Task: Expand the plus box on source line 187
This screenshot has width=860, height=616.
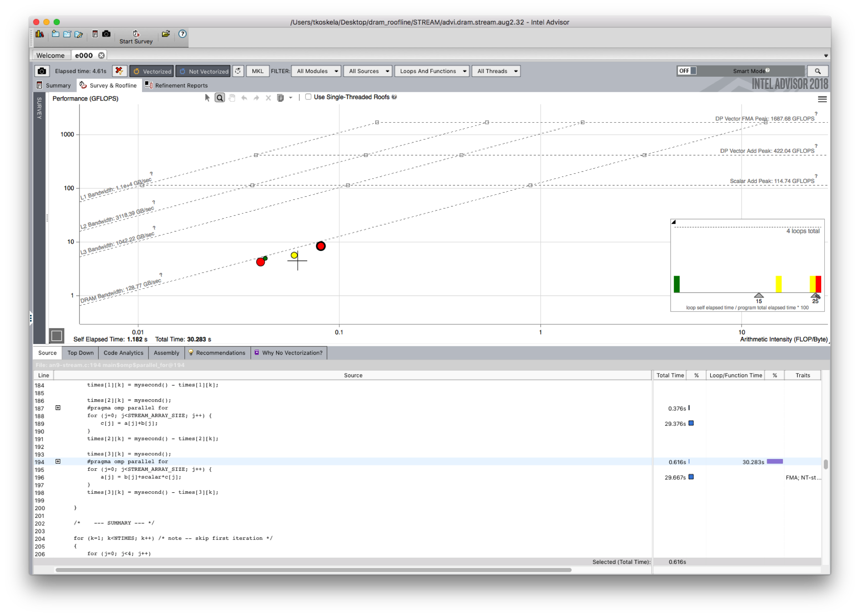Action: pyautogui.click(x=58, y=408)
